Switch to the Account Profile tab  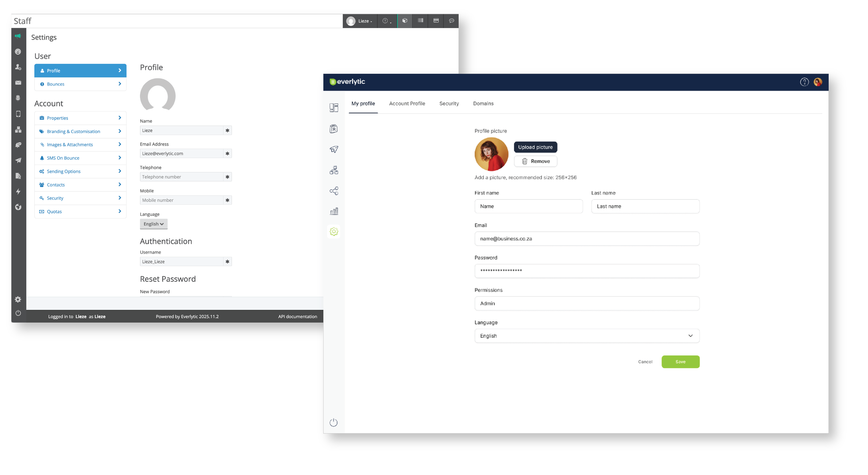[407, 104]
